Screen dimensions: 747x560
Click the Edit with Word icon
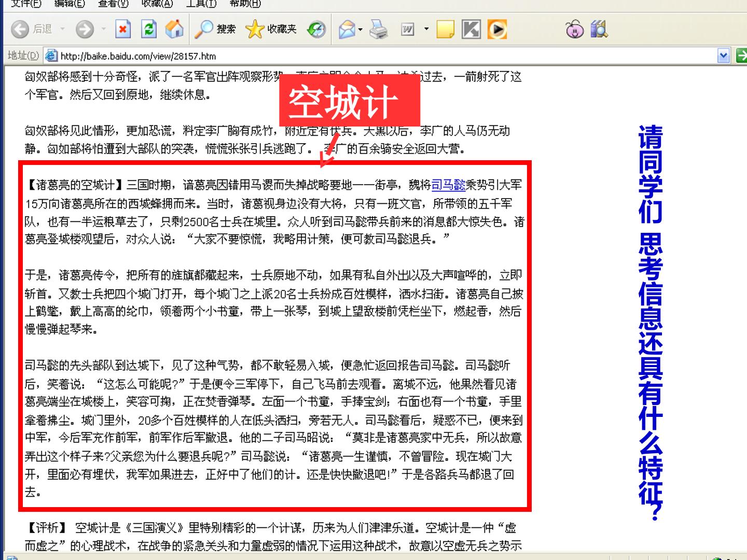click(x=408, y=29)
